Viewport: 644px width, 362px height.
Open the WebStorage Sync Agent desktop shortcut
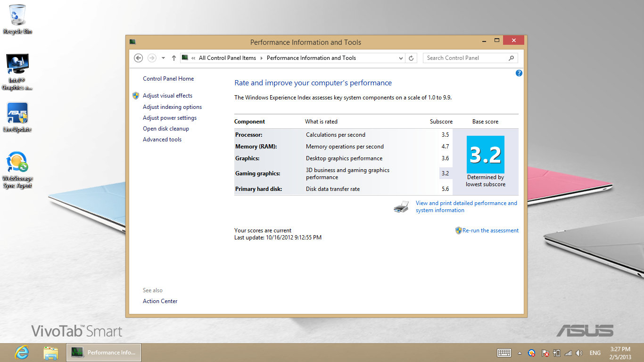17,170
